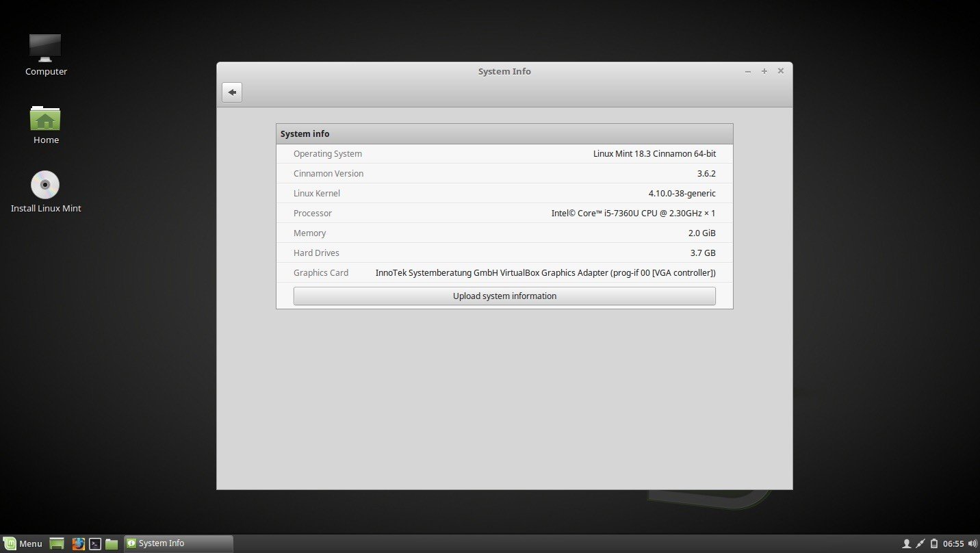The height and width of the screenshot is (553, 980).
Task: Click the Cinnamon Version label
Action: pyautogui.click(x=328, y=174)
